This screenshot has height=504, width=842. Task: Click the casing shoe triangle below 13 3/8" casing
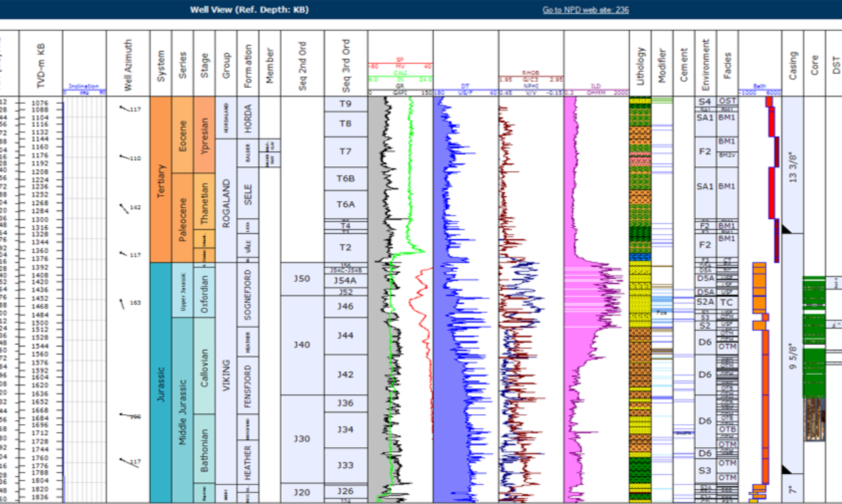[788, 229]
